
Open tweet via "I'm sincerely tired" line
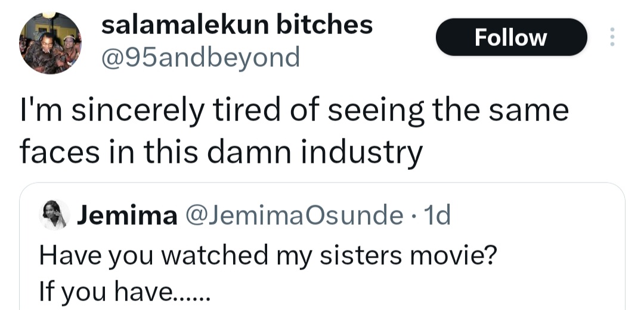click(294, 111)
